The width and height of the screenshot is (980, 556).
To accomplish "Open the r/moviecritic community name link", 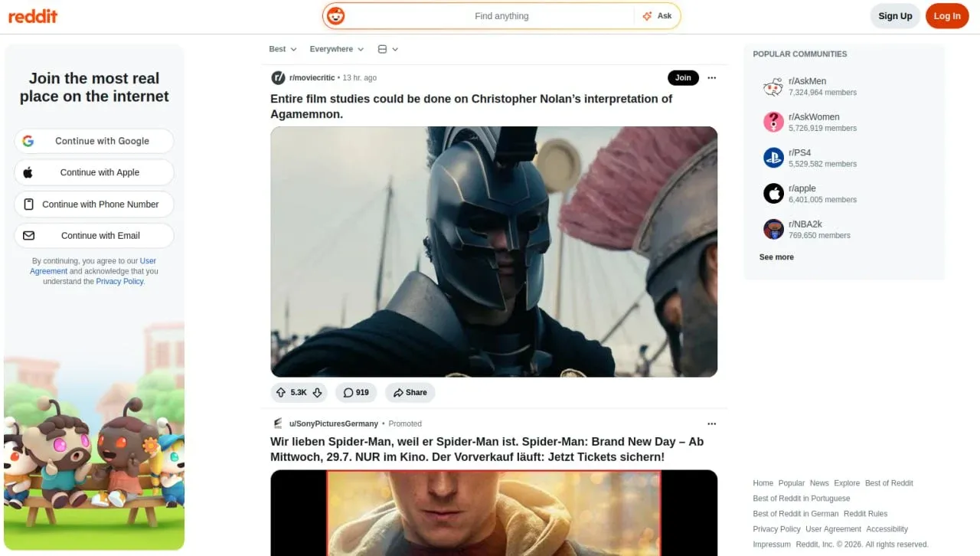I will point(312,77).
